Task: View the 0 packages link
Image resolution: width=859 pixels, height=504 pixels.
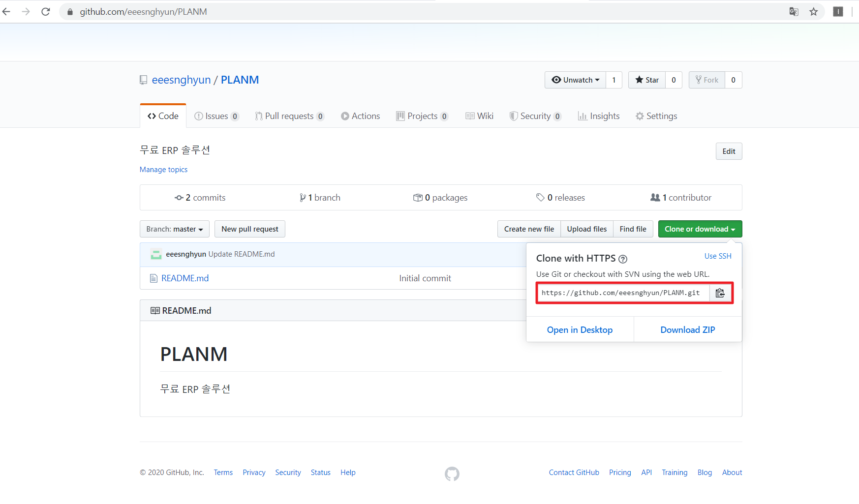Action: (x=440, y=198)
